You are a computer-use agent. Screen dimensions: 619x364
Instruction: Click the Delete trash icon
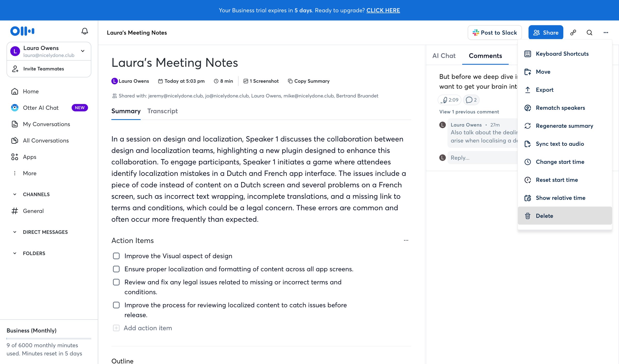click(528, 216)
